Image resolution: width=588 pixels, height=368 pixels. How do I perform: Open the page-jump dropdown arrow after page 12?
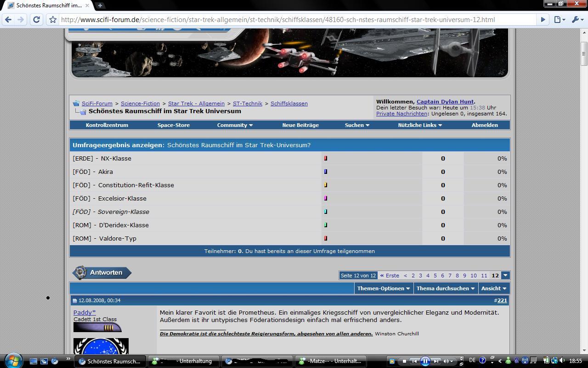click(505, 276)
